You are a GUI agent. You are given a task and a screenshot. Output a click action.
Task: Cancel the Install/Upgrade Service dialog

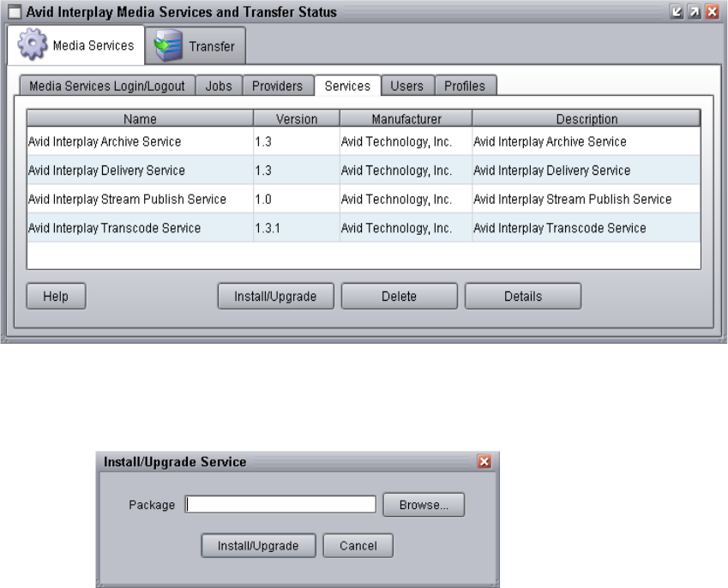tap(358, 546)
